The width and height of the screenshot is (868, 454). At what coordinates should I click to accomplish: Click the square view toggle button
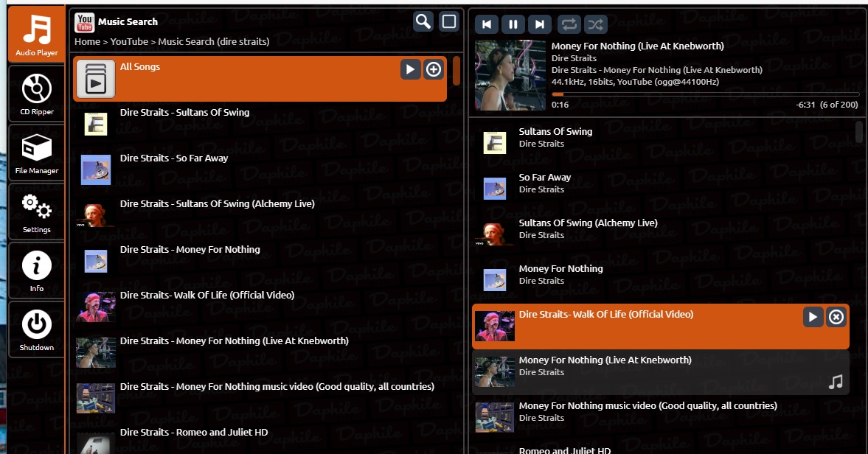tap(449, 21)
